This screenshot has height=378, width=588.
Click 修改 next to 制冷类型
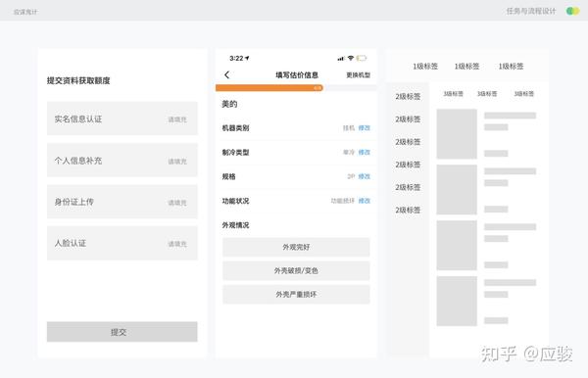pos(365,153)
